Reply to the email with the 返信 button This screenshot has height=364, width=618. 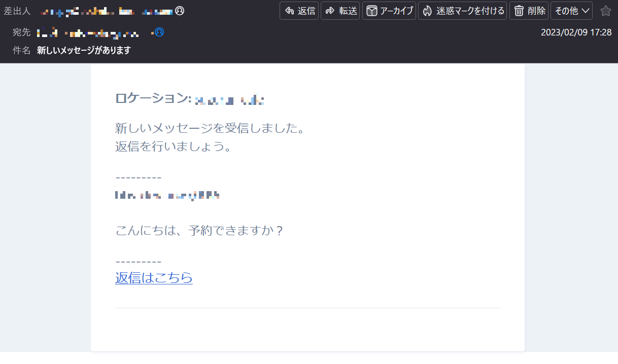(299, 11)
